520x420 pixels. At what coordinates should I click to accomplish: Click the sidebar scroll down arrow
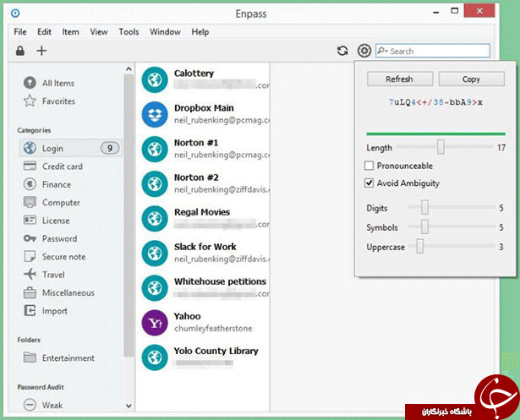click(129, 406)
